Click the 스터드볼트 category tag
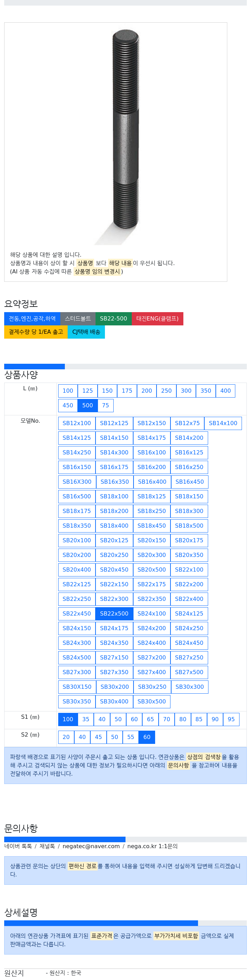 coord(78,319)
